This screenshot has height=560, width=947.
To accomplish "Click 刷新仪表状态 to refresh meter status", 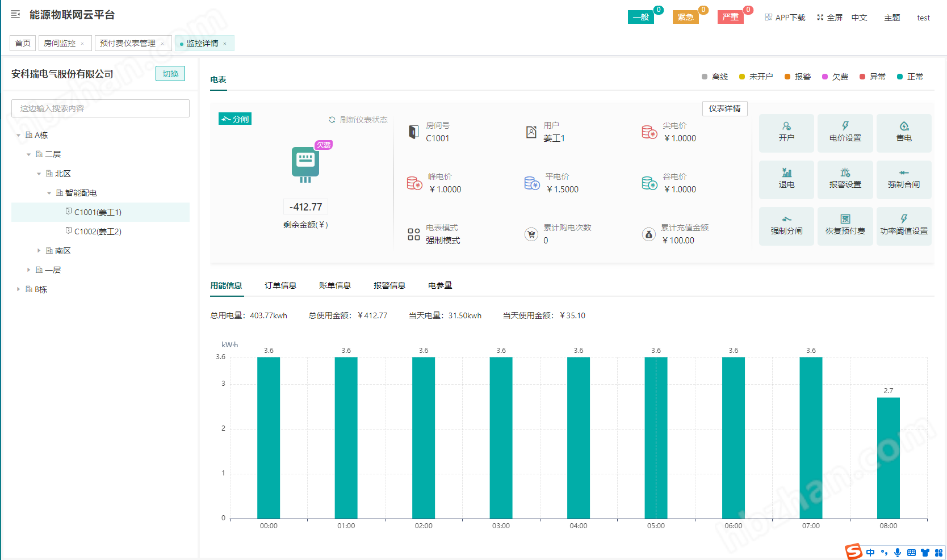I will [x=358, y=119].
